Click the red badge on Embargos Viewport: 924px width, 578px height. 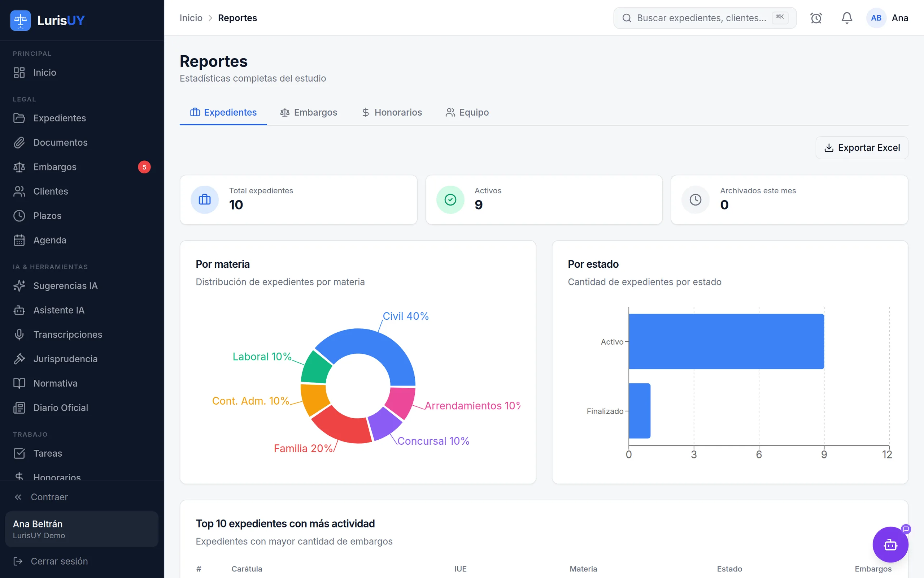point(144,167)
